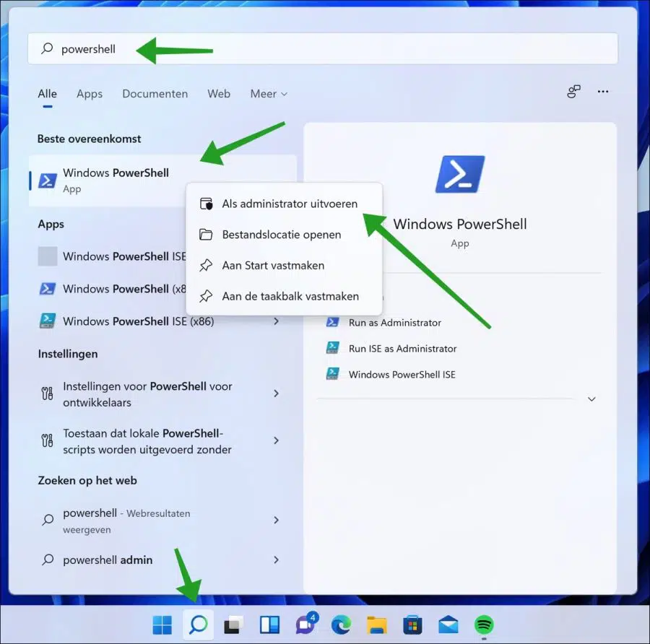Switch to the Documenten tab
Image resolution: width=650 pixels, height=644 pixels.
(x=155, y=94)
